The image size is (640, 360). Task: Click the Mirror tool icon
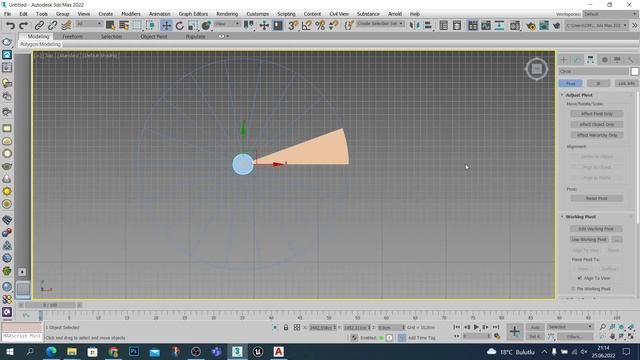pos(414,26)
